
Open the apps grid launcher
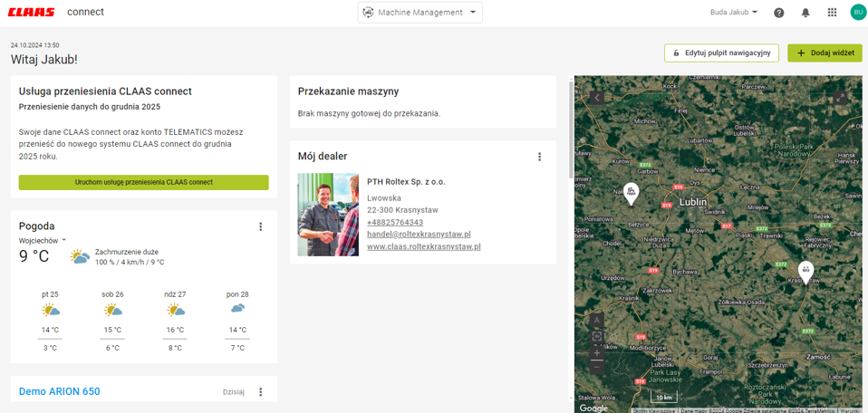click(832, 13)
